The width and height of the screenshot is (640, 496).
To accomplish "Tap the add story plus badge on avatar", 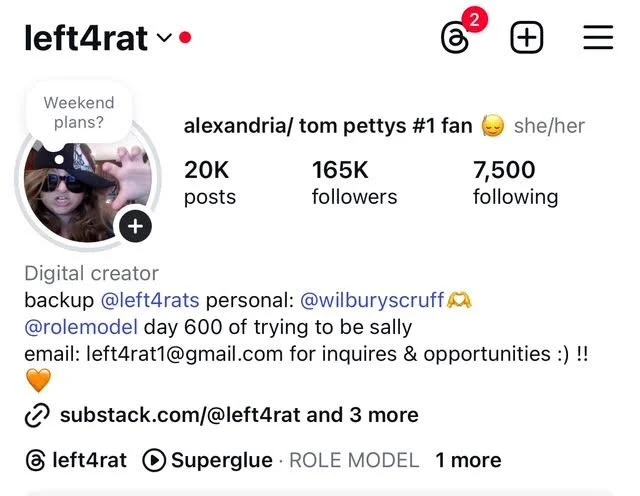I will 136,226.
